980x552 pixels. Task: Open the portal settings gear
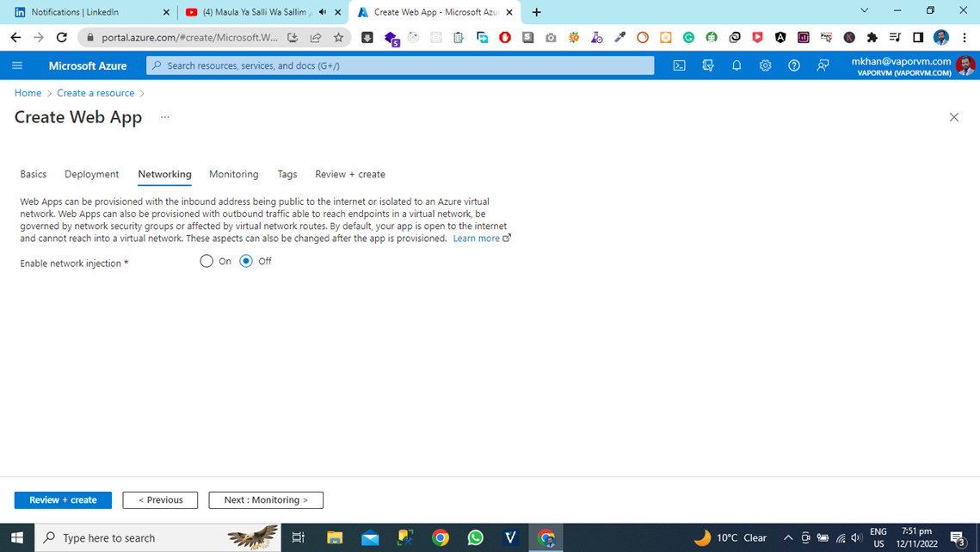[765, 65]
